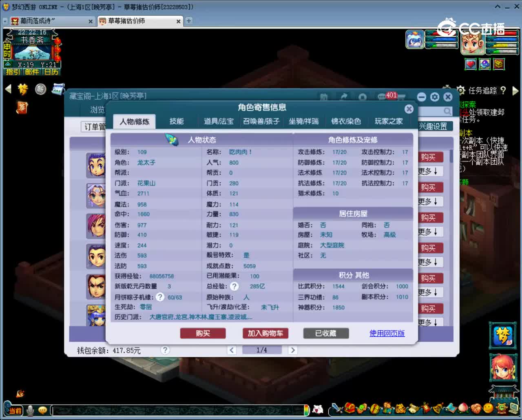Open the 日历 calendar button
The image size is (522, 420).
51,72
